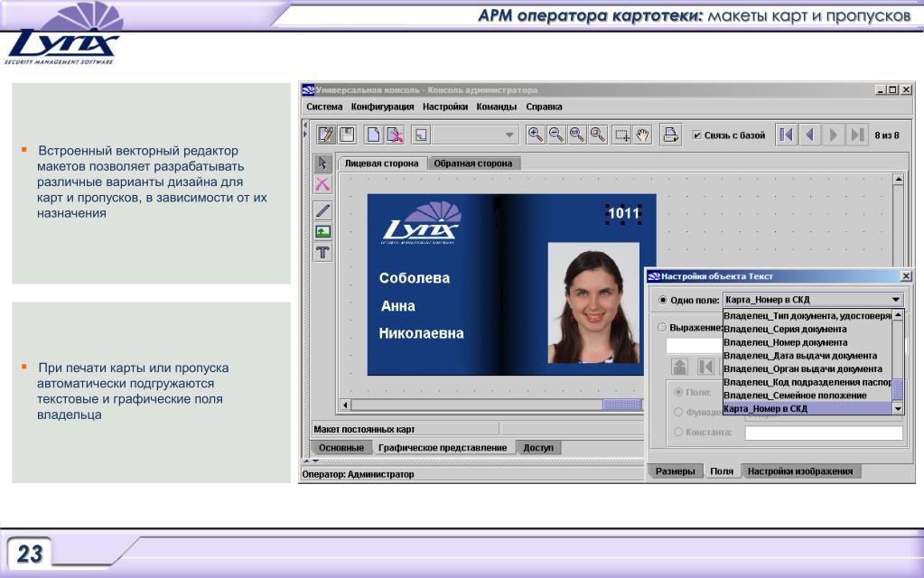
Task: Click the up arrow button in text settings dialog
Action: (x=679, y=367)
